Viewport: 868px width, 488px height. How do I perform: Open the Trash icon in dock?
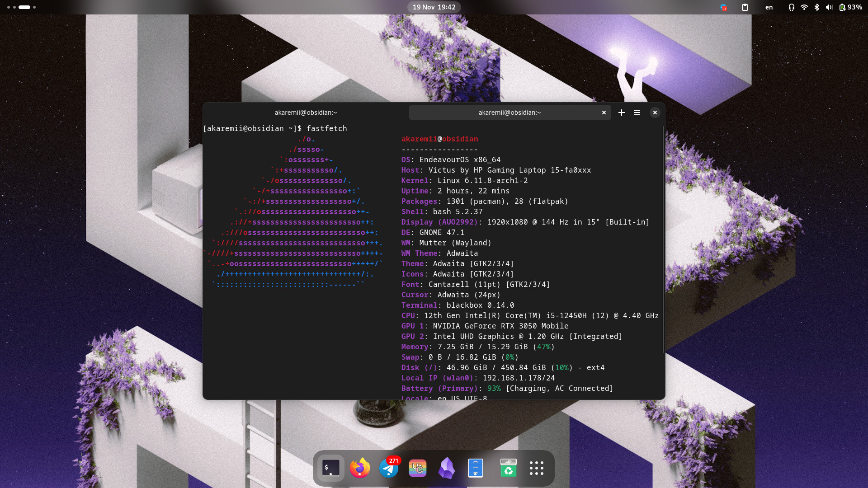click(509, 468)
